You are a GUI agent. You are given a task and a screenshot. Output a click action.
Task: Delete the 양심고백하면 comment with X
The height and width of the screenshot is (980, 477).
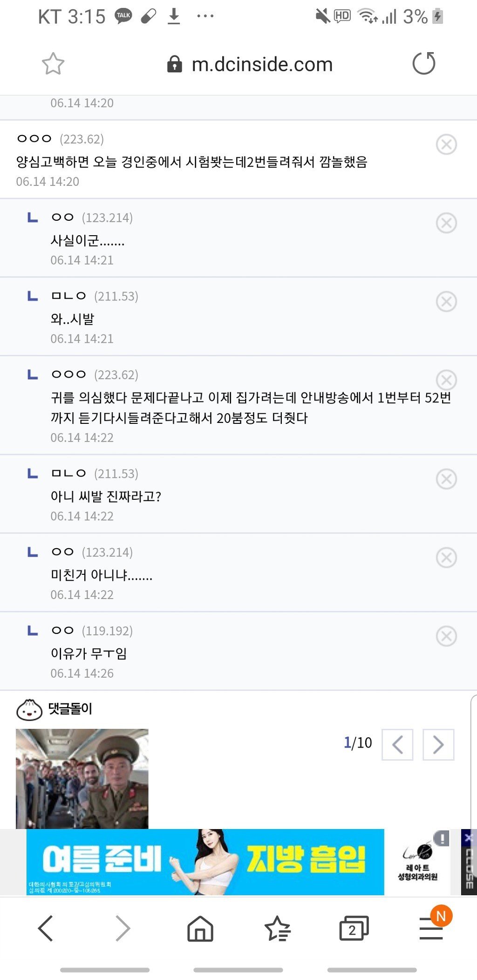(446, 144)
